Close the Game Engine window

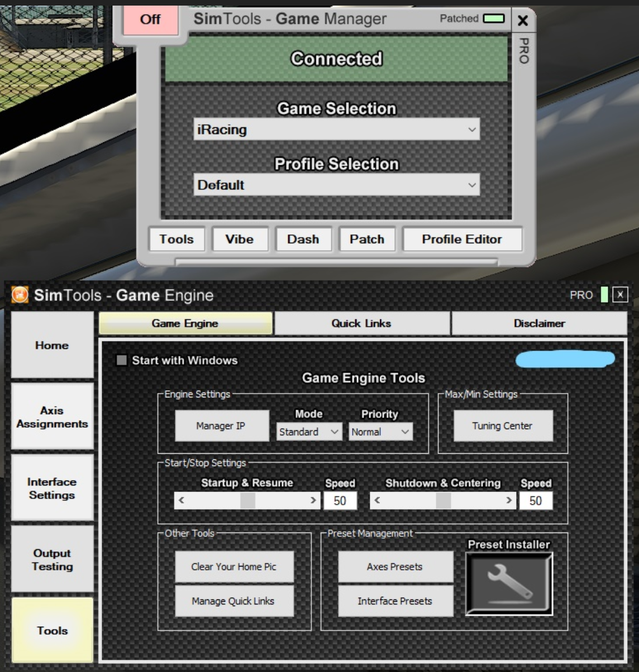point(620,295)
